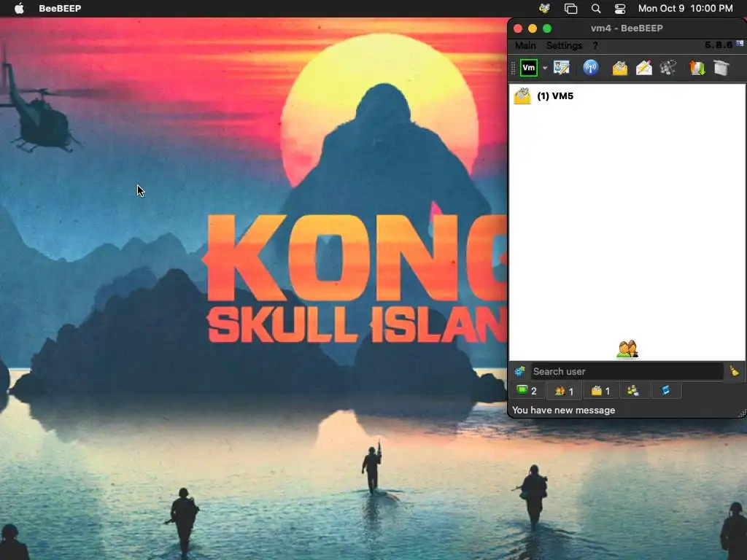
Task: Click the version number 5.8.6
Action: pyautogui.click(x=719, y=44)
